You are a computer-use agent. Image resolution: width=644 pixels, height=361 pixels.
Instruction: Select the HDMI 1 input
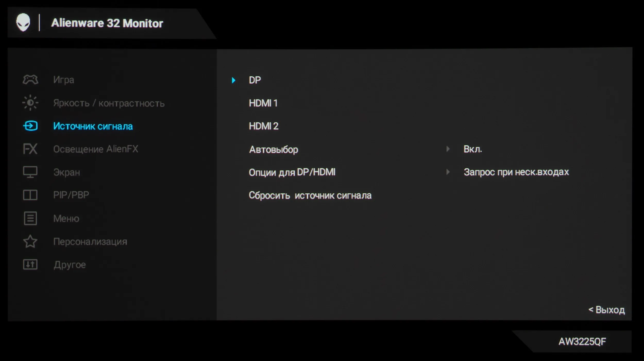pos(263,103)
